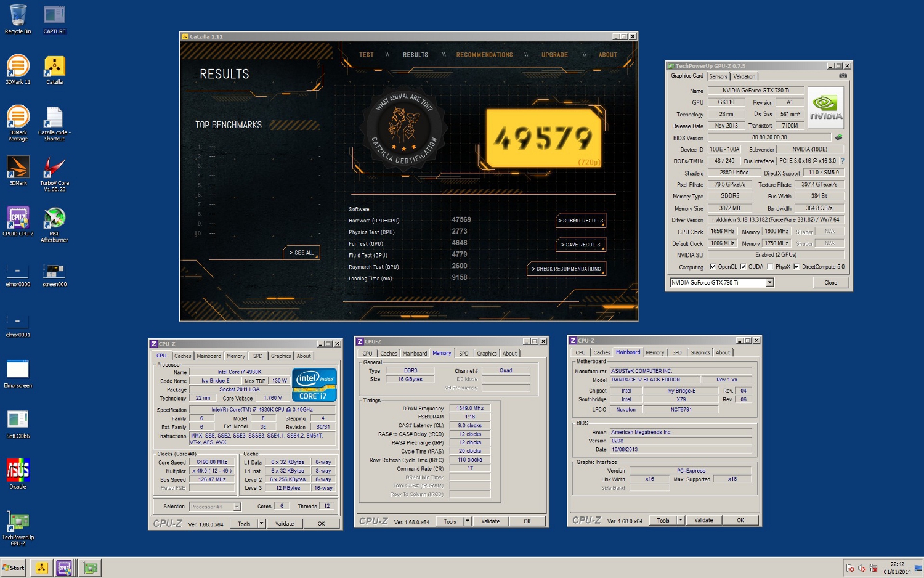Click OK in the CPU-Z Memory window
Image resolution: width=924 pixels, height=578 pixels.
527,521
